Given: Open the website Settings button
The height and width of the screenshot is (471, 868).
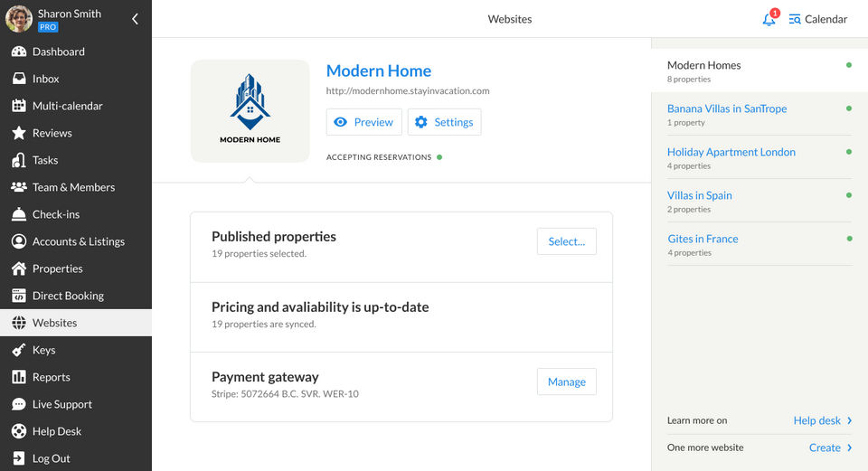Looking at the screenshot, I should [444, 122].
